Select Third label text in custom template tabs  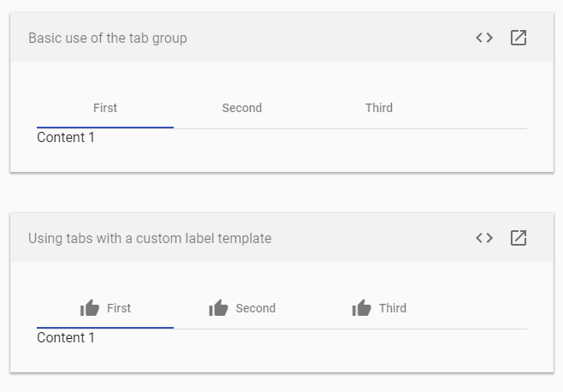393,308
